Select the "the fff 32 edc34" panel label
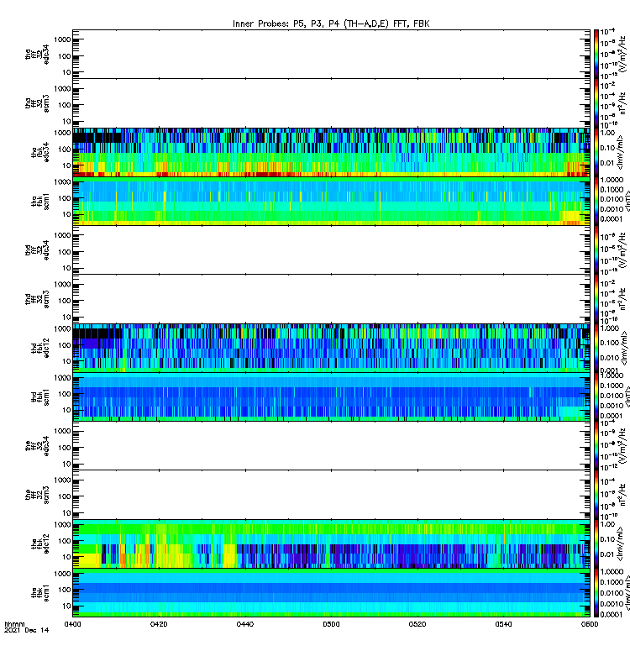Image resolution: width=630 pixels, height=672 pixels. [37, 446]
